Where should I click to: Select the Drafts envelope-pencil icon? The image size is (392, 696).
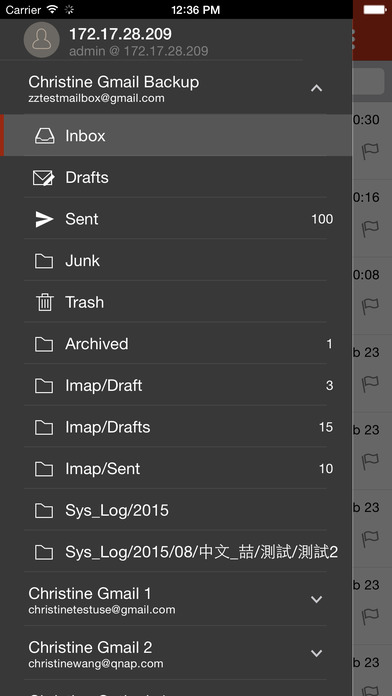point(44,178)
